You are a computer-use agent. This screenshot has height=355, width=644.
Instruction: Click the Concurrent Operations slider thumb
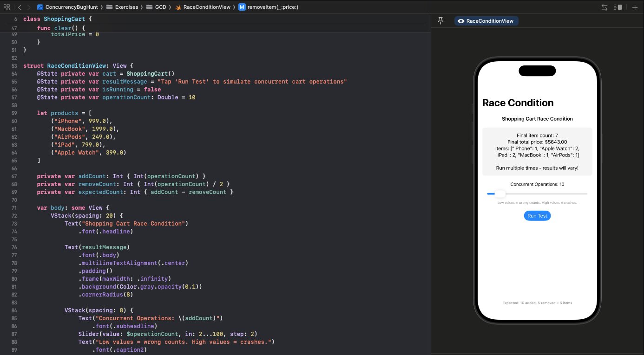click(500, 194)
